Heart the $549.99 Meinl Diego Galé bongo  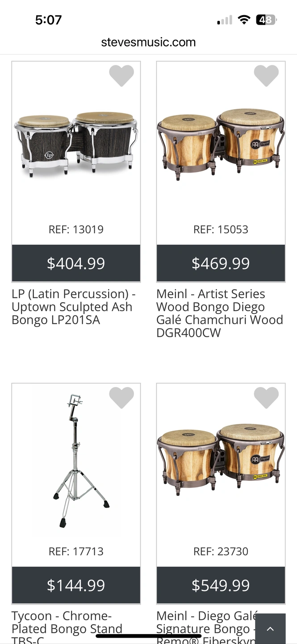[266, 398]
